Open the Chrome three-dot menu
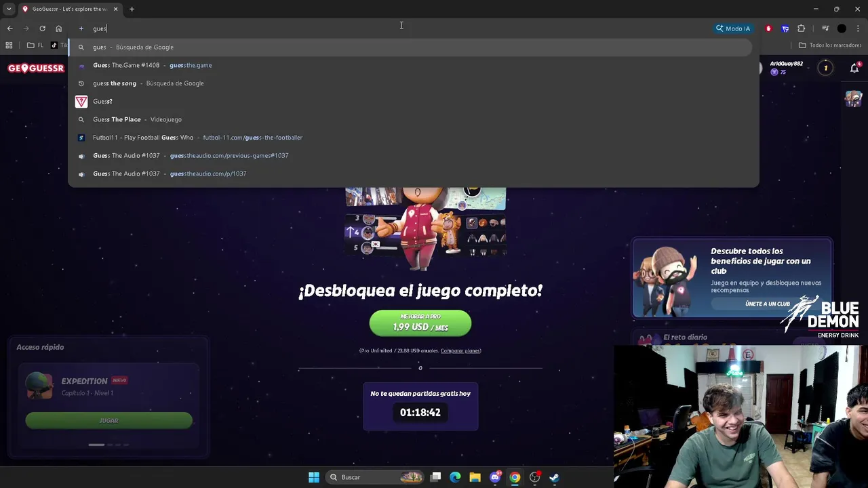 point(858,28)
